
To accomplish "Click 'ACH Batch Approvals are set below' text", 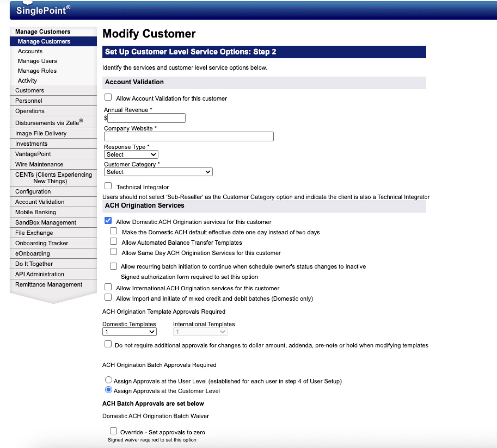I will coord(153,403).
